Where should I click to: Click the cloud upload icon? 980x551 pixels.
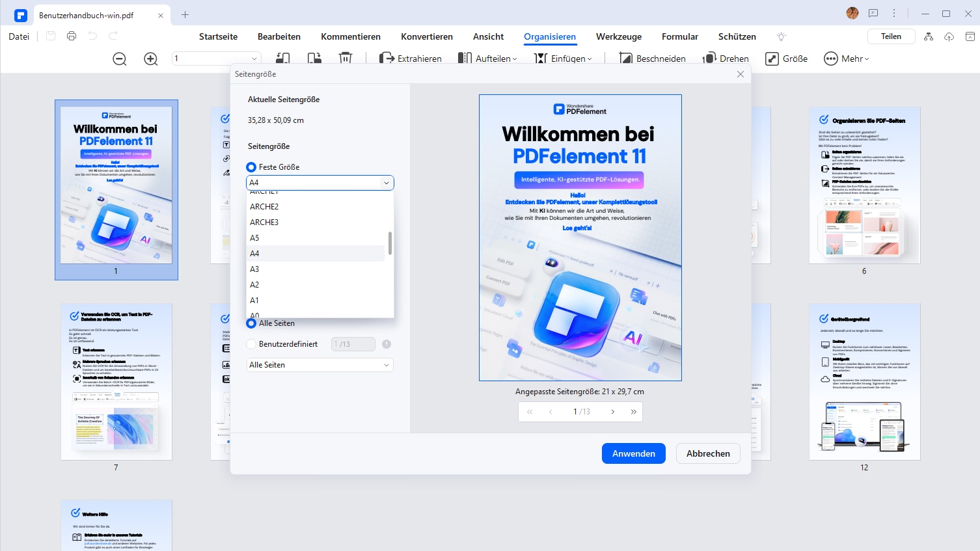tap(949, 36)
